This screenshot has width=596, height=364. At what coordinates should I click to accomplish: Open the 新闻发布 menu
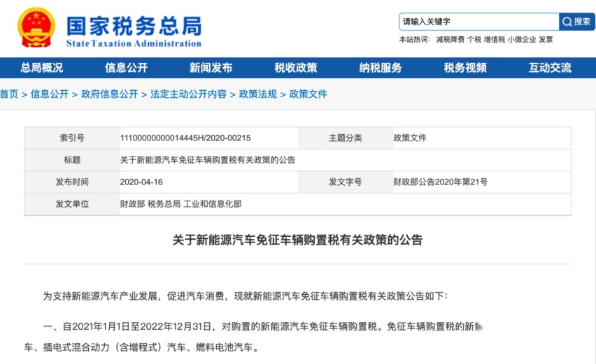click(211, 68)
